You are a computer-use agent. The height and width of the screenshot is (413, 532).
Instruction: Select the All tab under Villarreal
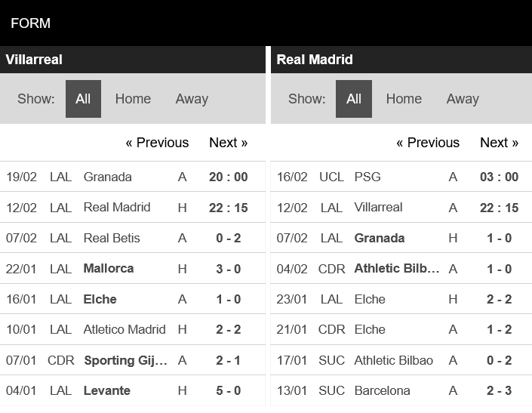pyautogui.click(x=83, y=99)
